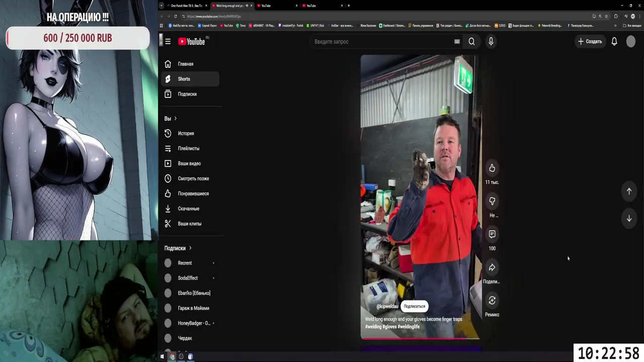Dislike the Short with thumbs down
644x362 pixels.
492,201
